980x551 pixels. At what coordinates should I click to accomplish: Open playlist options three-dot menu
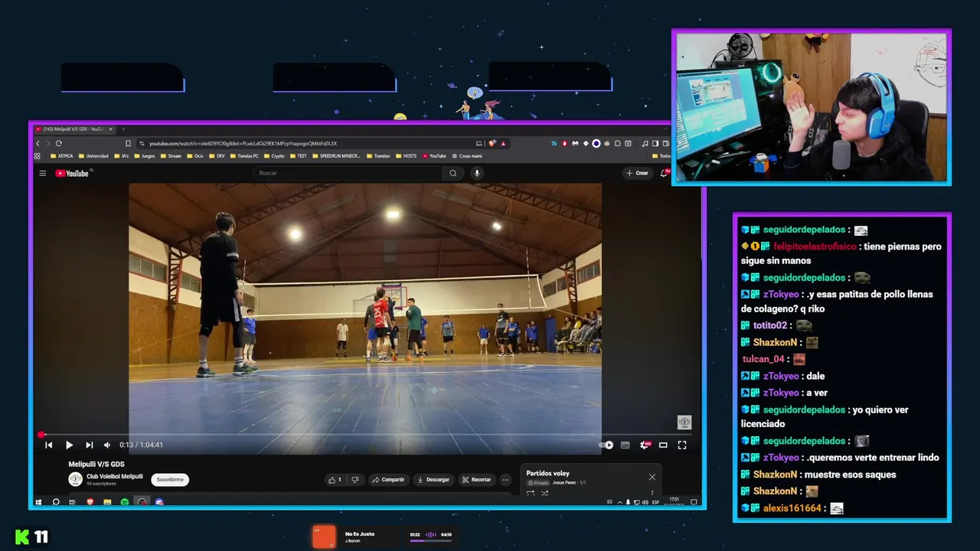[x=652, y=493]
